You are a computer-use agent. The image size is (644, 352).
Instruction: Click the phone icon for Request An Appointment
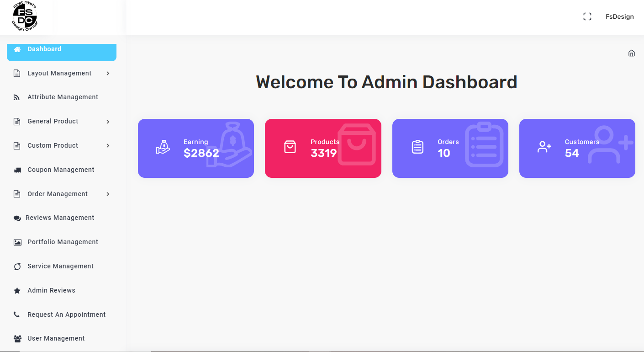17,315
